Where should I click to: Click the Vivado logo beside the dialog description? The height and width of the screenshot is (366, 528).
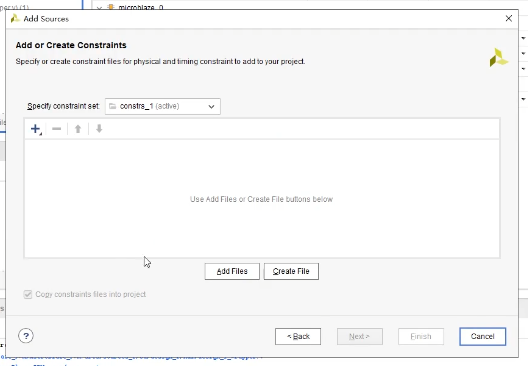[499, 58]
